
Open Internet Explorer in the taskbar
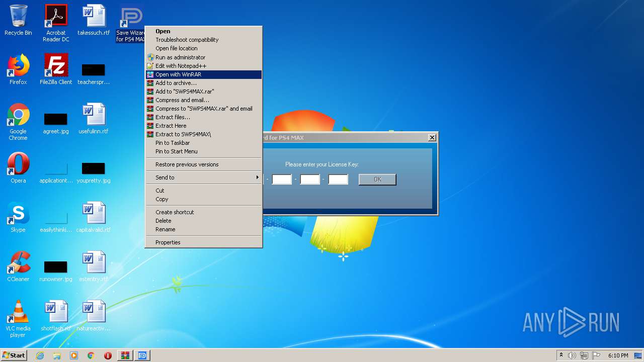pyautogui.click(x=40, y=355)
